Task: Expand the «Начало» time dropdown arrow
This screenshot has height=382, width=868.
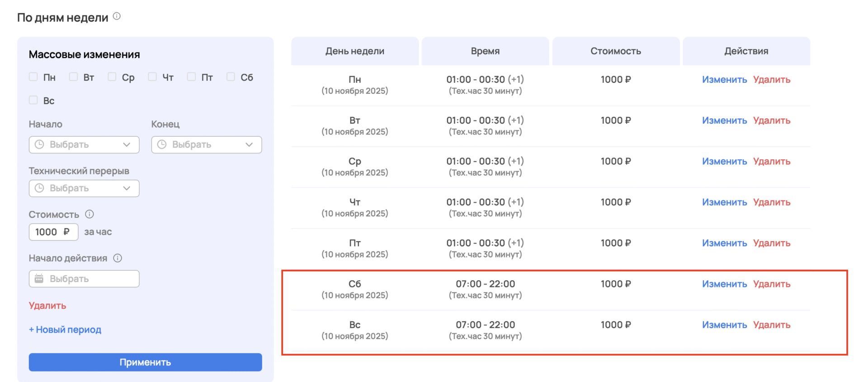Action: pos(127,145)
